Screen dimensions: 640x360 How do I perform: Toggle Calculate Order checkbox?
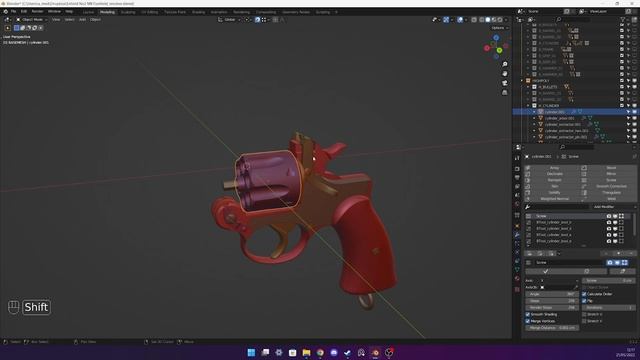[584, 294]
